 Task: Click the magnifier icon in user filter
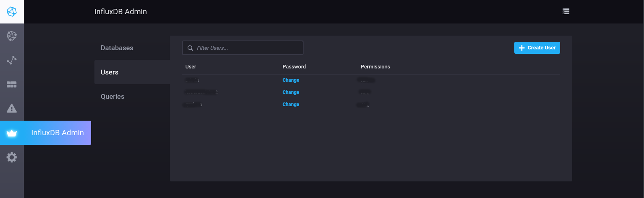click(x=190, y=48)
